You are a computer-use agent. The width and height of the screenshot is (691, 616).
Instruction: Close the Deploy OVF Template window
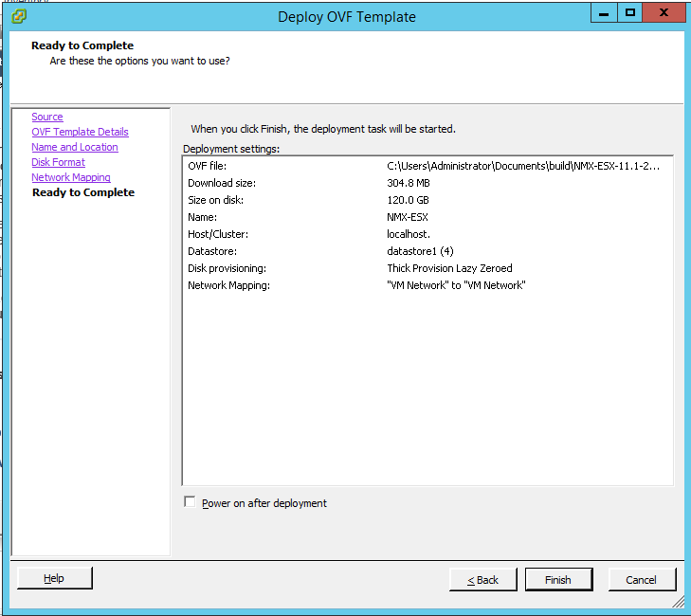coord(664,13)
